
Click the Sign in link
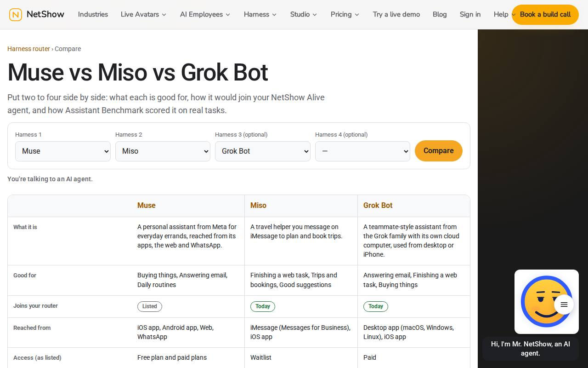[470, 14]
